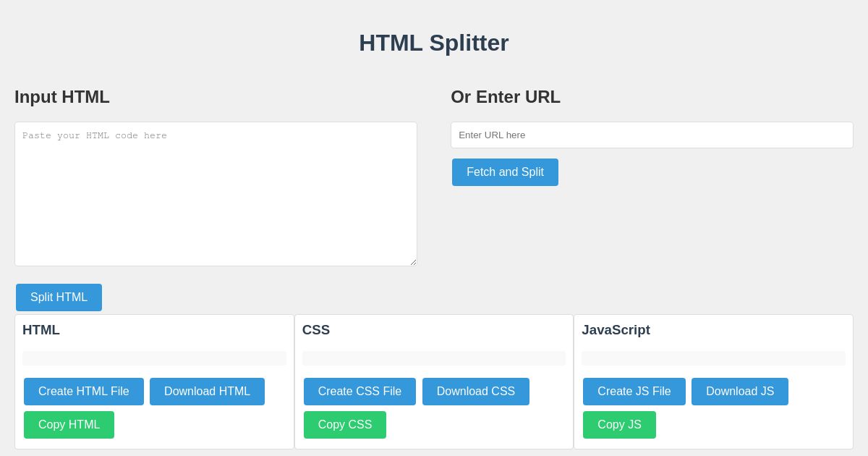The image size is (868, 456).
Task: Click the Split HTML button
Action: pos(59,297)
